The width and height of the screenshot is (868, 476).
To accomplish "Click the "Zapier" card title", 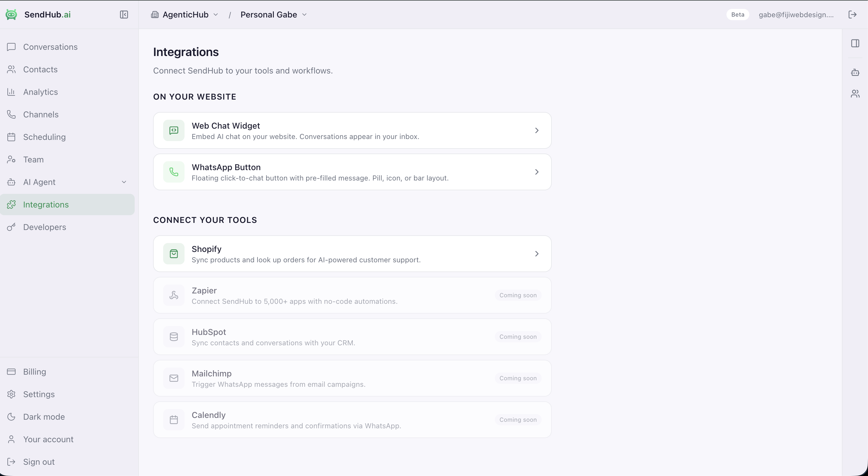I will [204, 290].
